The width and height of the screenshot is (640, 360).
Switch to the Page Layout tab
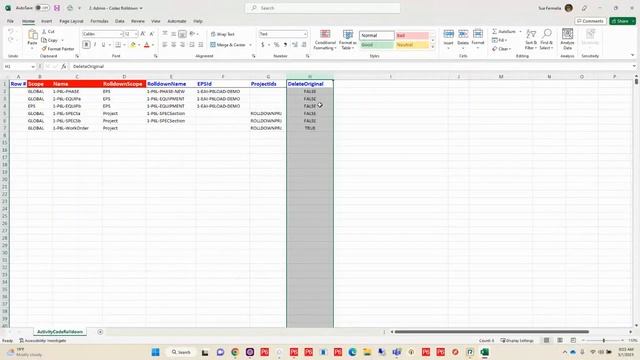click(71, 21)
